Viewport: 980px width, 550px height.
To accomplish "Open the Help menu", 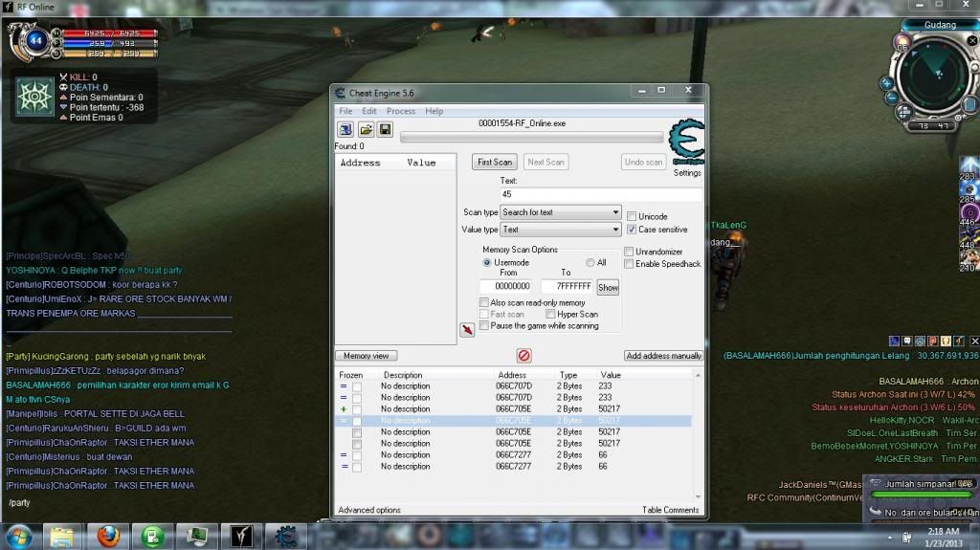I will pos(434,111).
